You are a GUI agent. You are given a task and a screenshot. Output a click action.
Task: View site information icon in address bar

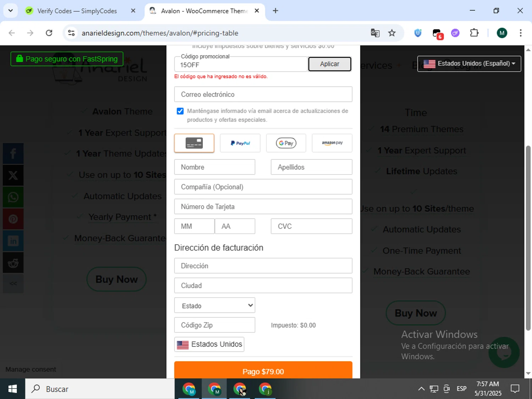coord(71,33)
